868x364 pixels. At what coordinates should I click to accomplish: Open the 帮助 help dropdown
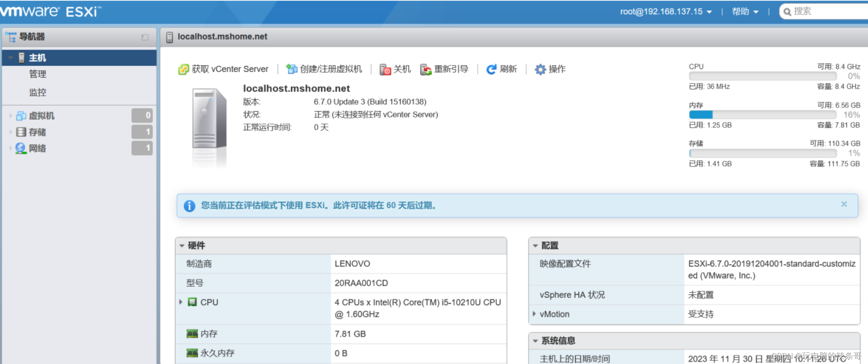745,11
